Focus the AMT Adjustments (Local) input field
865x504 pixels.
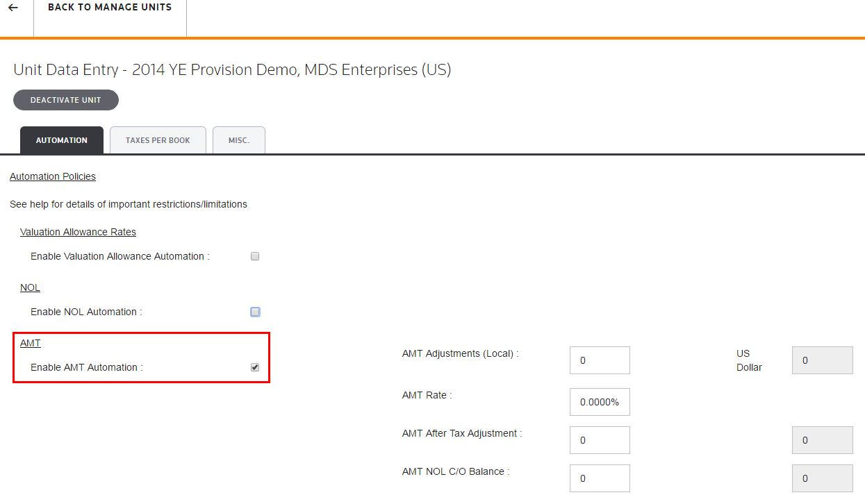599,360
